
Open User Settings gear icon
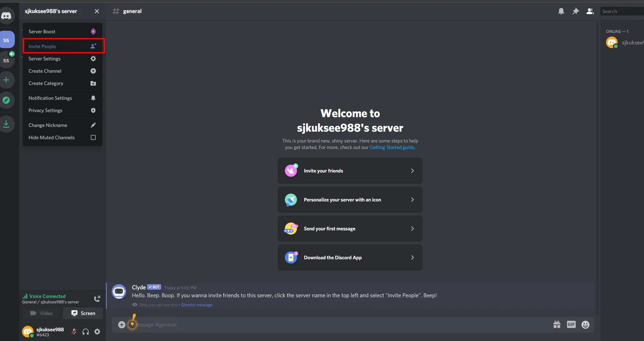tap(97, 332)
